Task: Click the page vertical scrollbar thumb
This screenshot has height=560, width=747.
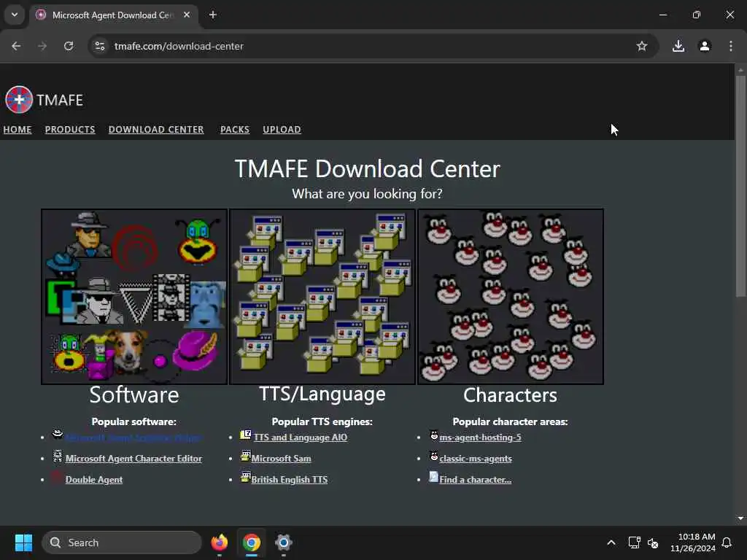Action: pos(740,187)
